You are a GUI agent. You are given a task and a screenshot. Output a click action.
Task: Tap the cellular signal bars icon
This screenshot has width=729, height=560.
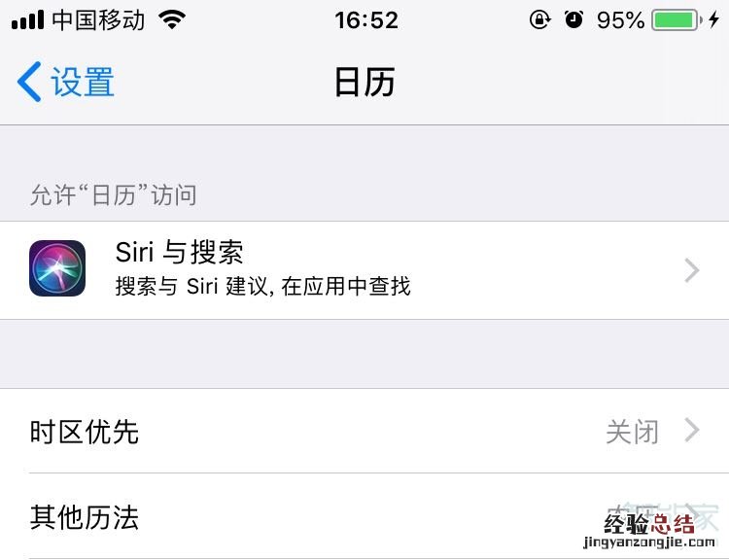click(x=27, y=20)
